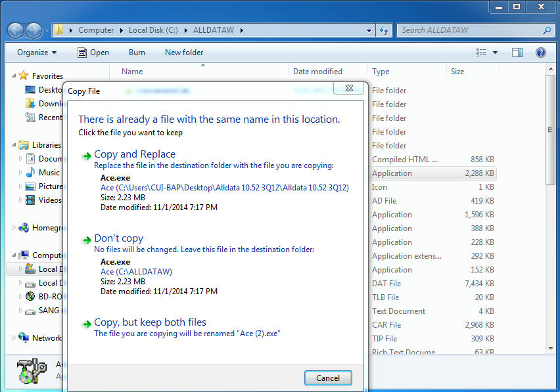This screenshot has height=392, width=560.
Task: Click the second Local Disk drive icon
Action: [x=30, y=283]
